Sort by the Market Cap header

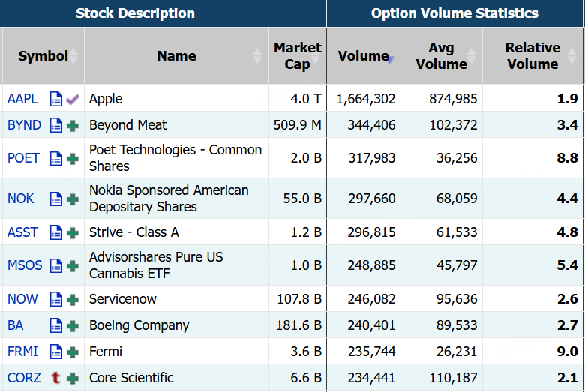[x=297, y=55]
